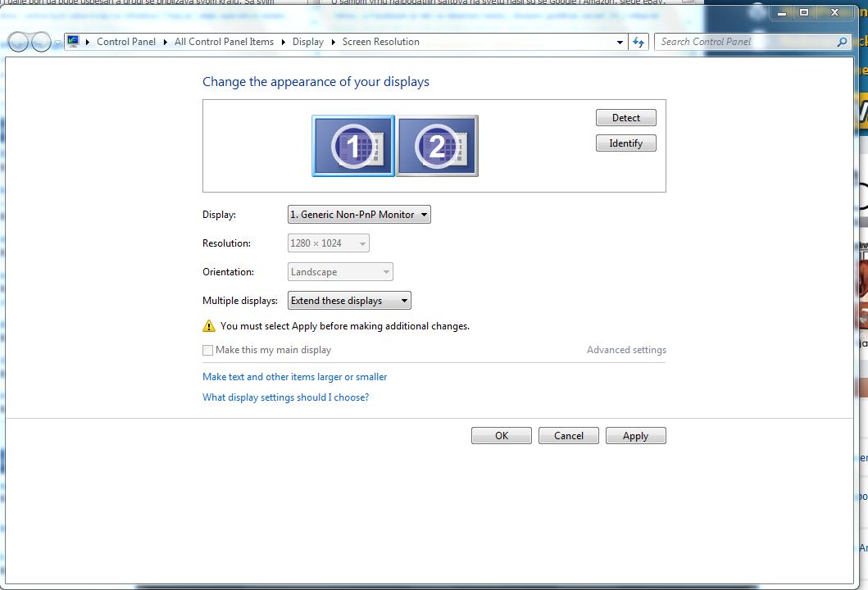The width and height of the screenshot is (868, 590).
Task: Open Advanced settings link
Action: click(x=627, y=350)
